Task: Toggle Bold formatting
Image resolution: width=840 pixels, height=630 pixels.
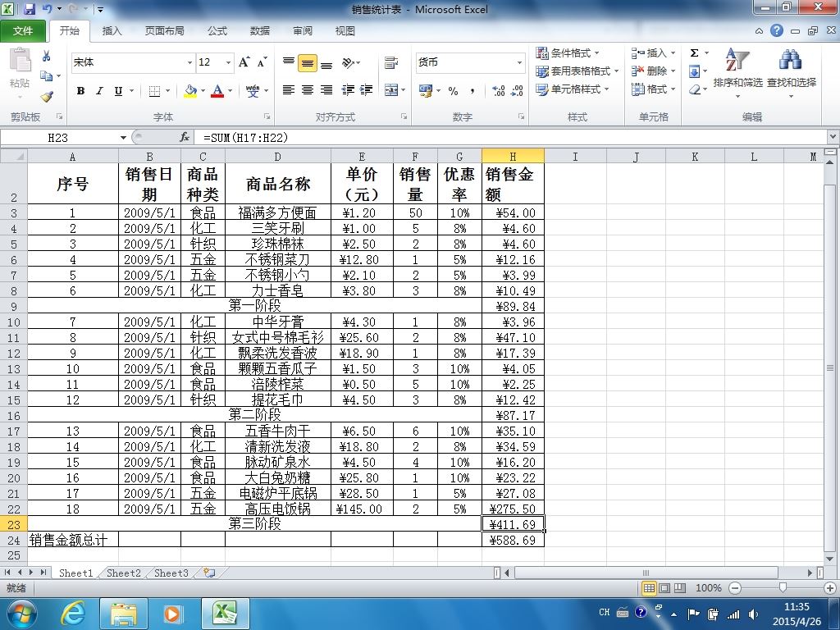Action: [x=80, y=91]
